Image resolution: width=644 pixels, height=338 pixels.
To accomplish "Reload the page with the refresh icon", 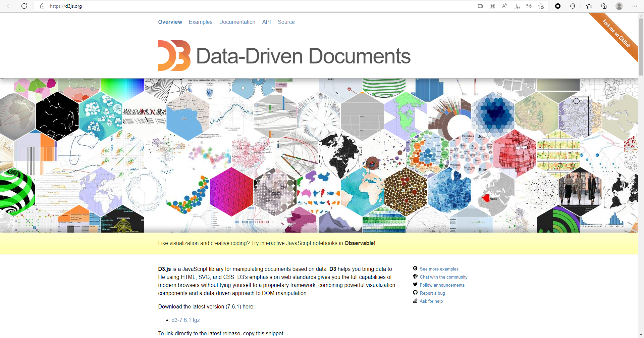I will 24,6.
